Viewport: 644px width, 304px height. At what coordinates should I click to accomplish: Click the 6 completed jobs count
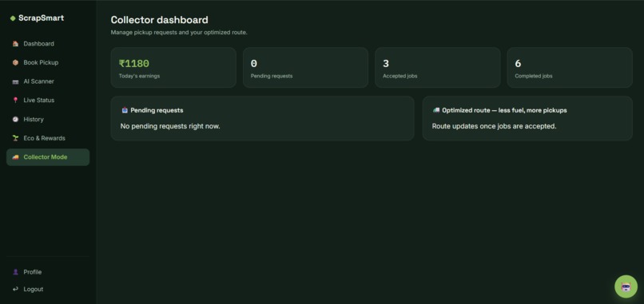[x=518, y=64]
